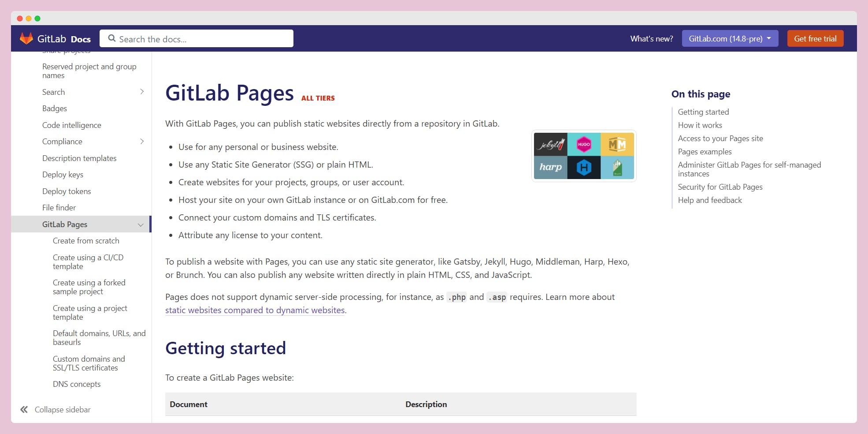Click the Search the docs input field
The image size is (868, 434).
[x=197, y=38]
